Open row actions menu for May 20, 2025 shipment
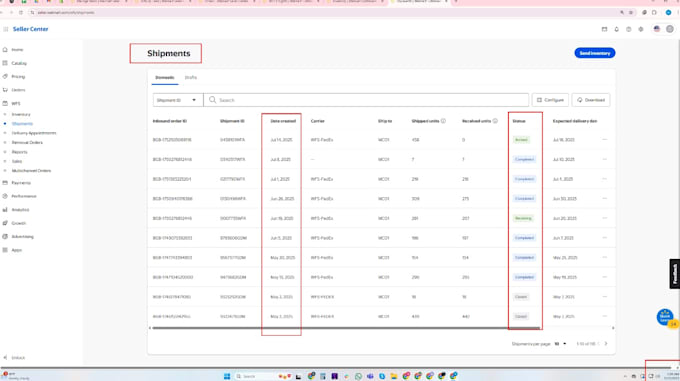 (605, 257)
